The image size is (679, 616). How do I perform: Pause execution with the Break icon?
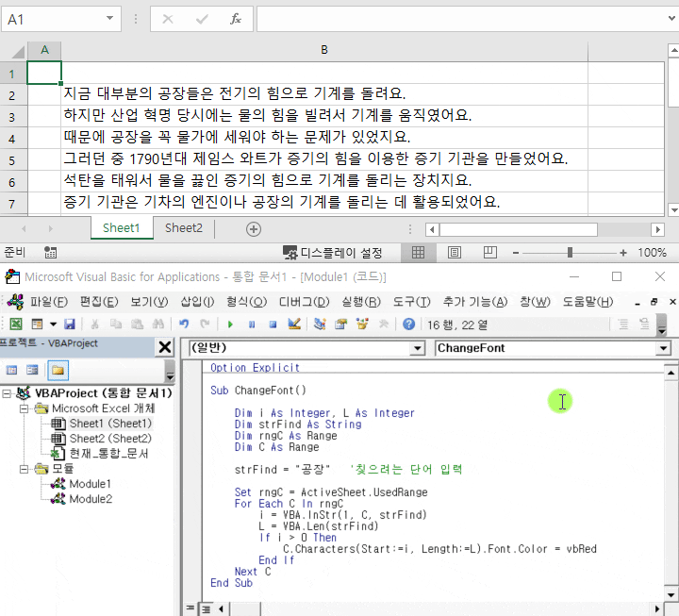pyautogui.click(x=252, y=324)
